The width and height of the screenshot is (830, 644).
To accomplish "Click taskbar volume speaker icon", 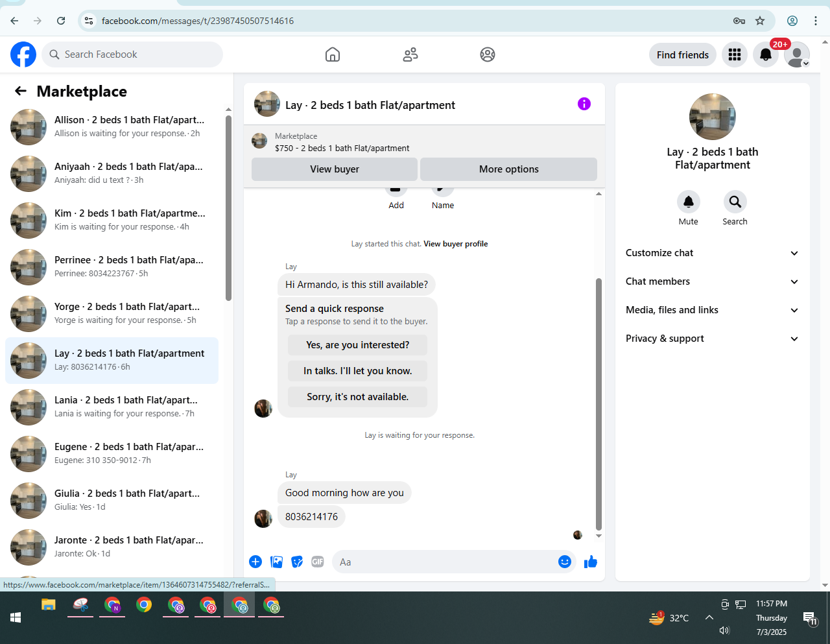I will (x=724, y=630).
